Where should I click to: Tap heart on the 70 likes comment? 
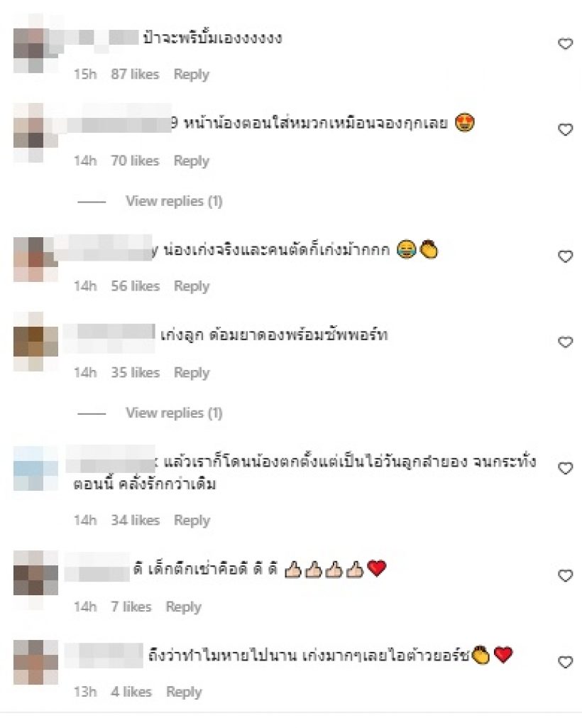pyautogui.click(x=565, y=129)
